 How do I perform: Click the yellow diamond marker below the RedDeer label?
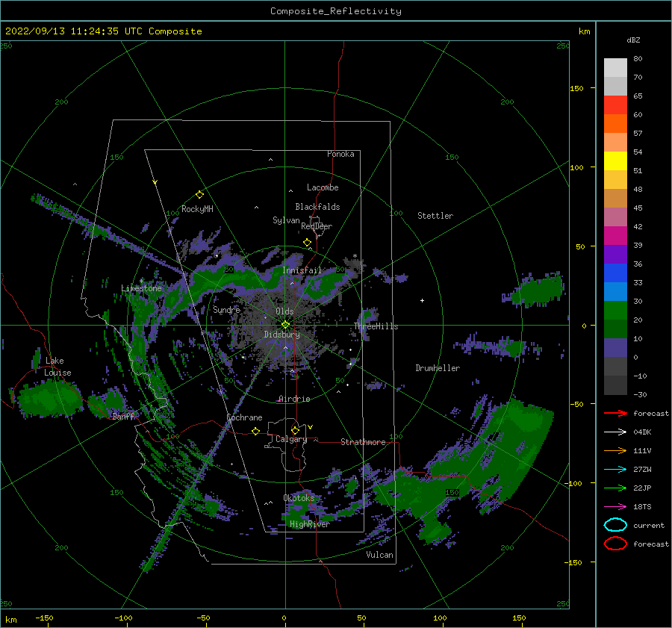[x=307, y=243]
